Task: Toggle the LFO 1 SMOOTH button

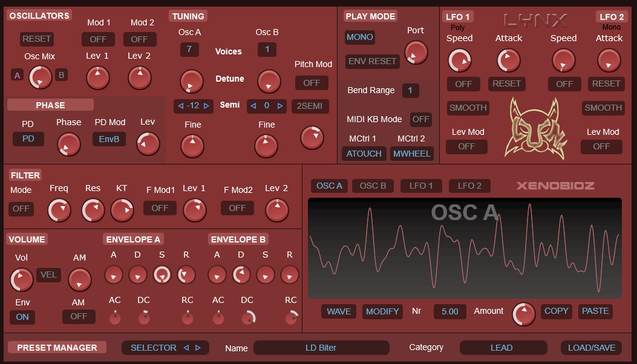Action: [468, 108]
